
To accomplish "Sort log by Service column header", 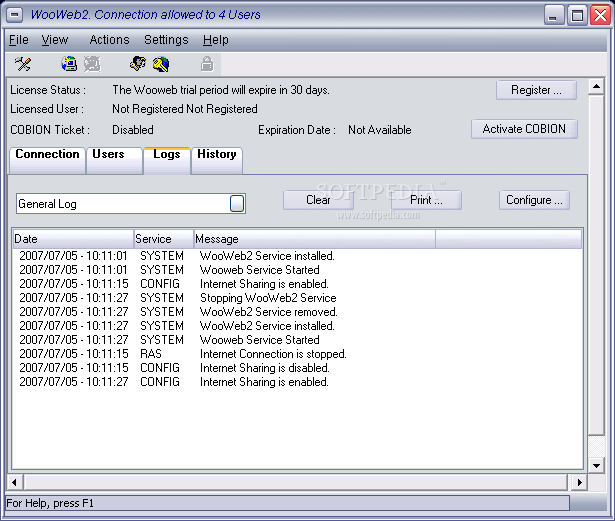I will (164, 239).
